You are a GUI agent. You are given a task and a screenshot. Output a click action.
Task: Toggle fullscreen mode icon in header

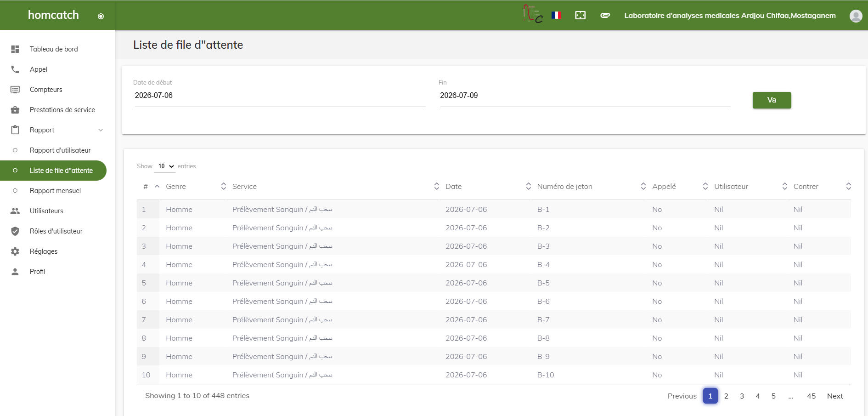[581, 15]
